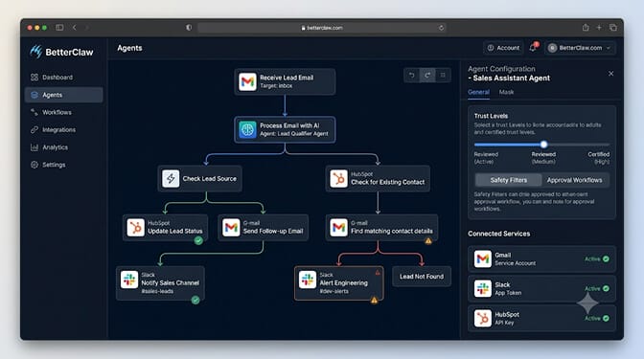The image size is (644, 359).
Task: Set trust level to Certified (High)
Action: [598, 158]
